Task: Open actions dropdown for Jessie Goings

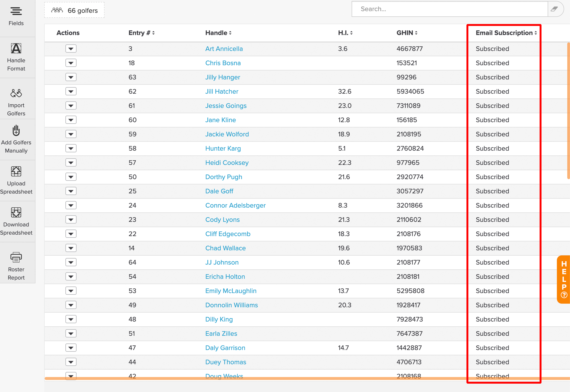Action: click(x=71, y=106)
